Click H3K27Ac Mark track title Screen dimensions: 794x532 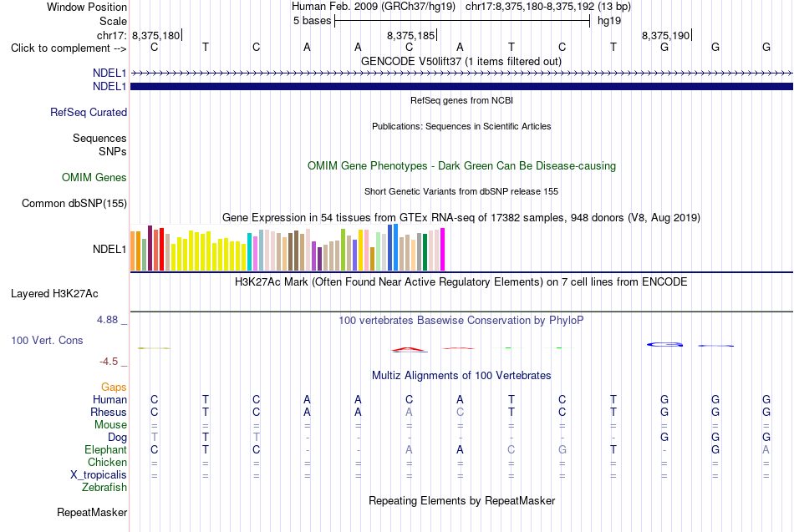point(461,282)
